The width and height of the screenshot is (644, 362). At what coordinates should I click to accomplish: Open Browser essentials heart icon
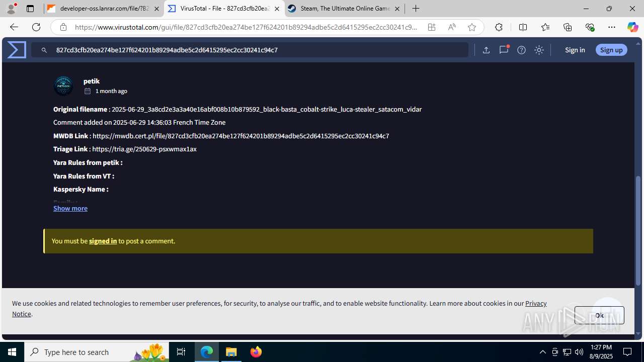[590, 27]
